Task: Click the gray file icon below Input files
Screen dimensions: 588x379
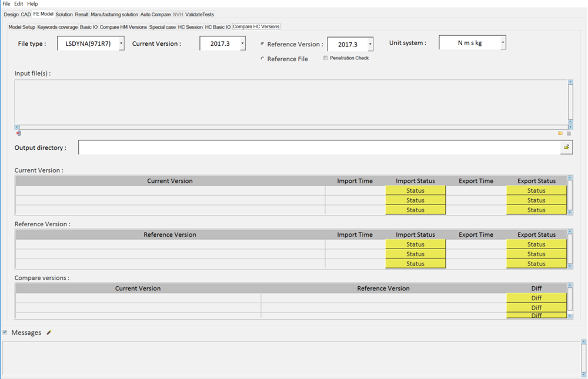Action: pos(569,133)
